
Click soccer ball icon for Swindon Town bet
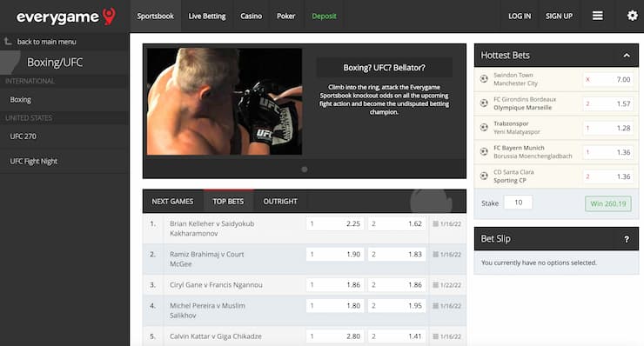[x=484, y=79]
